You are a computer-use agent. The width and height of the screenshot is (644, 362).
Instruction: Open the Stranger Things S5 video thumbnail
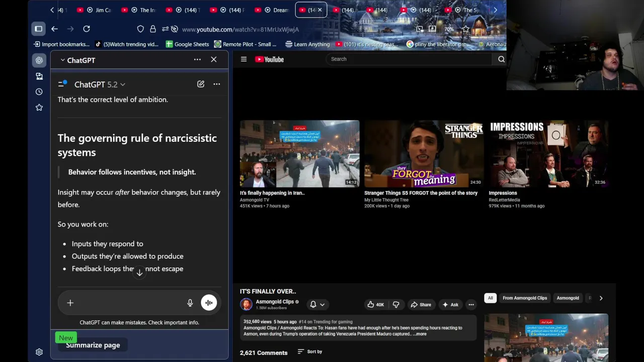424,153
